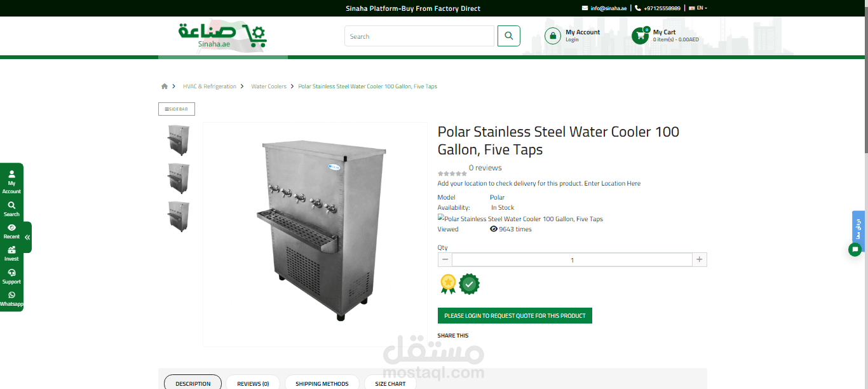Switch to the Shipping Methods tab
The width and height of the screenshot is (868, 389).
coord(322,383)
